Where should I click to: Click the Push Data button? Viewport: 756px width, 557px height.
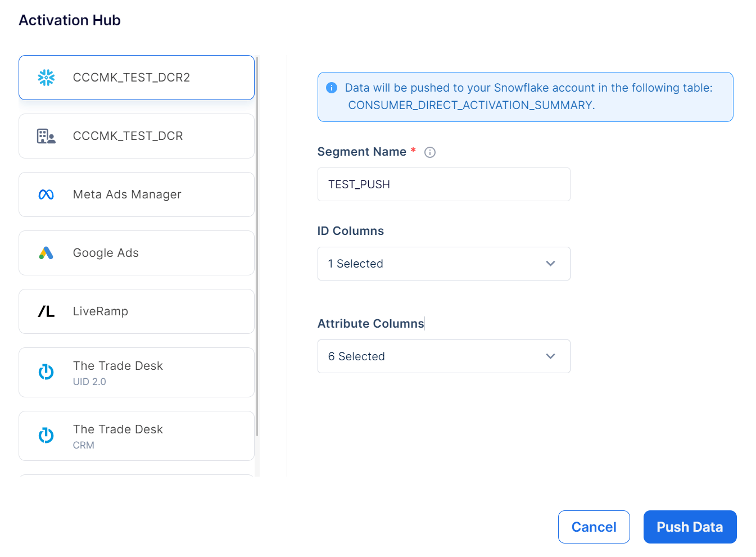(690, 527)
